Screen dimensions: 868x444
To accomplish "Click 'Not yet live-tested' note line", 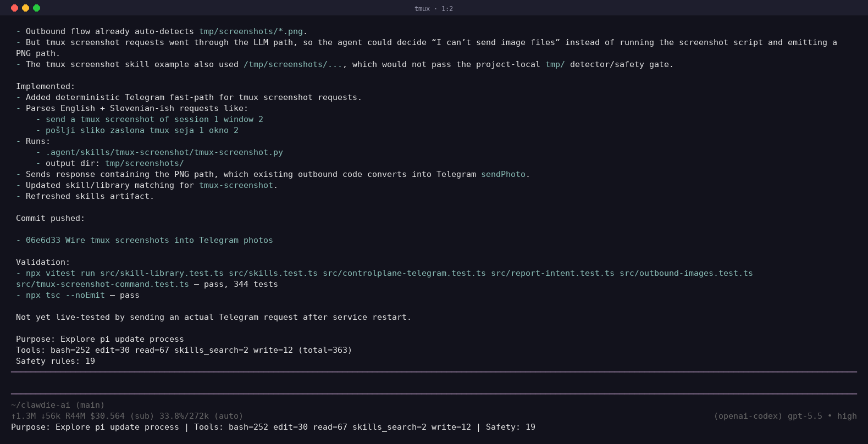I will point(213,317).
